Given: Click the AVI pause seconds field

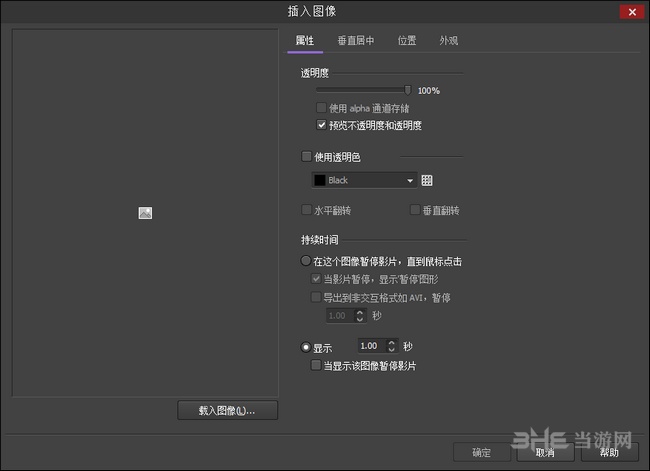Looking at the screenshot, I should (x=340, y=316).
